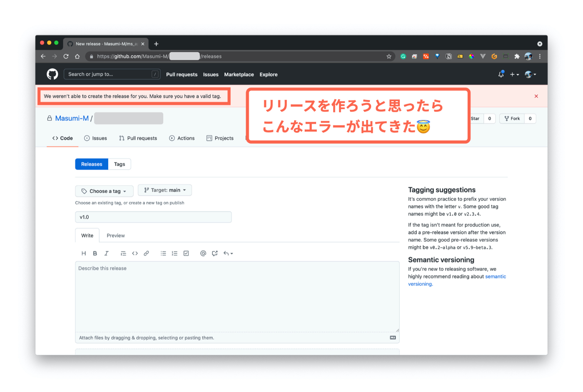Fork the repository
This screenshot has width=583, height=392.
point(512,118)
